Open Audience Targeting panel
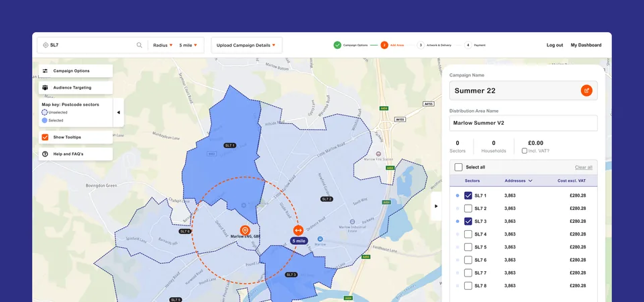Screen dimensions: 644x302 (76, 87)
